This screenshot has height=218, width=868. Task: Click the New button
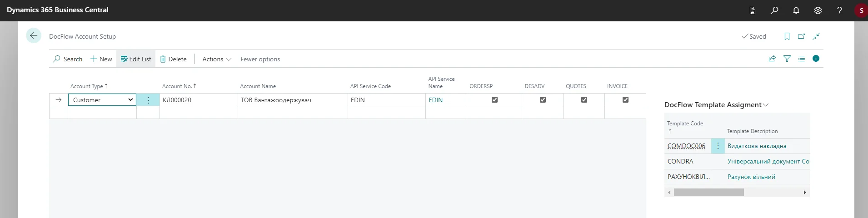click(101, 59)
